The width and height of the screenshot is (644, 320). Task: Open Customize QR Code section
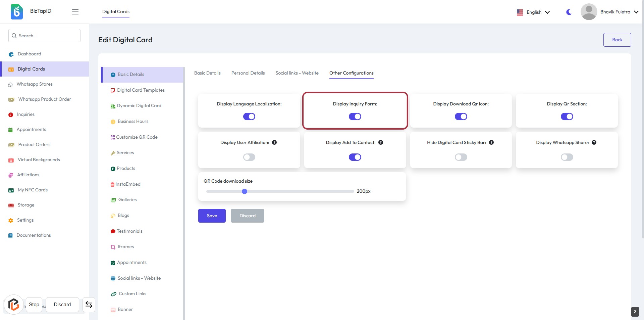(137, 137)
